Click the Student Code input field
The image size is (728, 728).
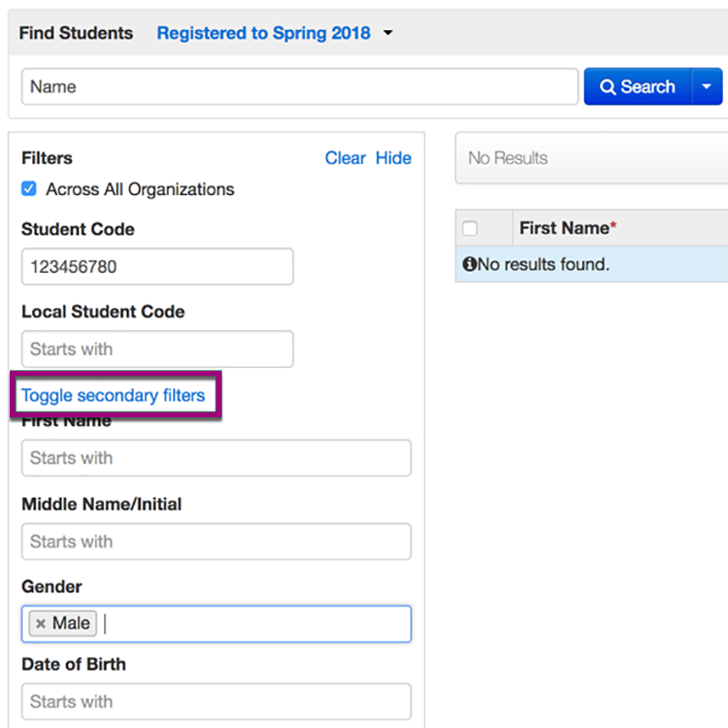pyautogui.click(x=156, y=266)
